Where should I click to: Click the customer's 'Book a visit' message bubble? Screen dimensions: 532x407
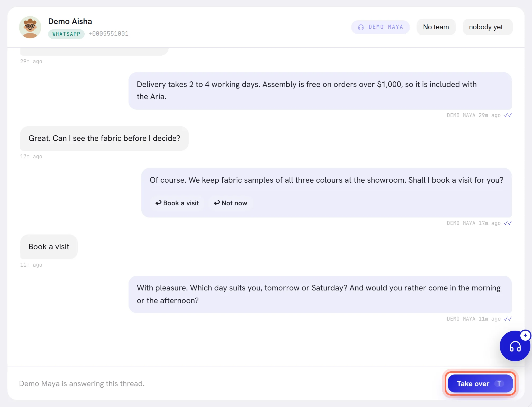pyautogui.click(x=49, y=247)
